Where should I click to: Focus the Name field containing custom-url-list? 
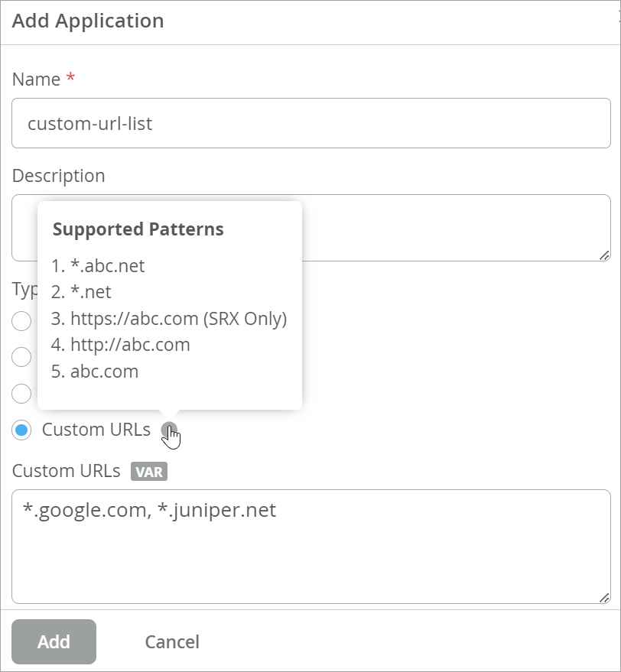coord(310,123)
